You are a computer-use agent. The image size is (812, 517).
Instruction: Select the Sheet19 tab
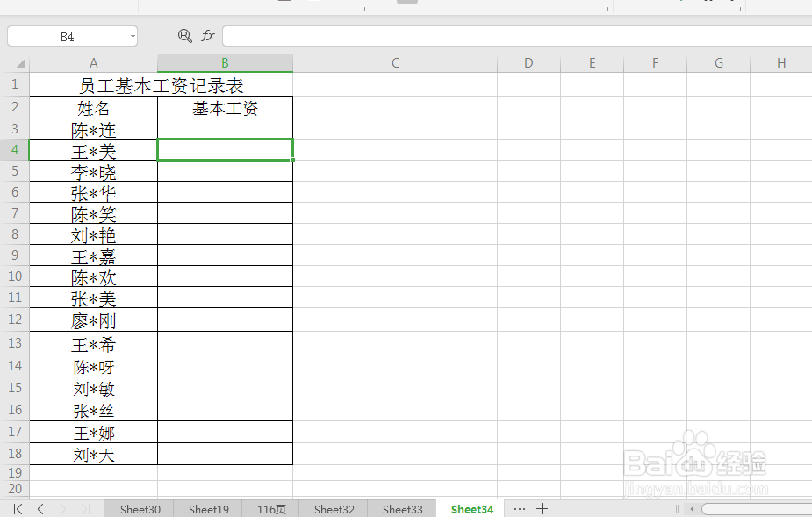coord(207,508)
